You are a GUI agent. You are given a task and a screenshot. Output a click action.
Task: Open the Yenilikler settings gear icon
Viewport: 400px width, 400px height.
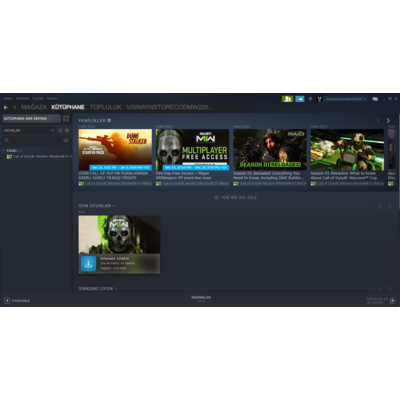(x=109, y=120)
